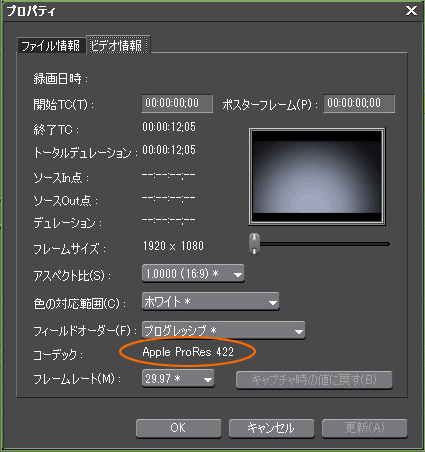Open the フィールドオーダー dropdown

pos(223,330)
